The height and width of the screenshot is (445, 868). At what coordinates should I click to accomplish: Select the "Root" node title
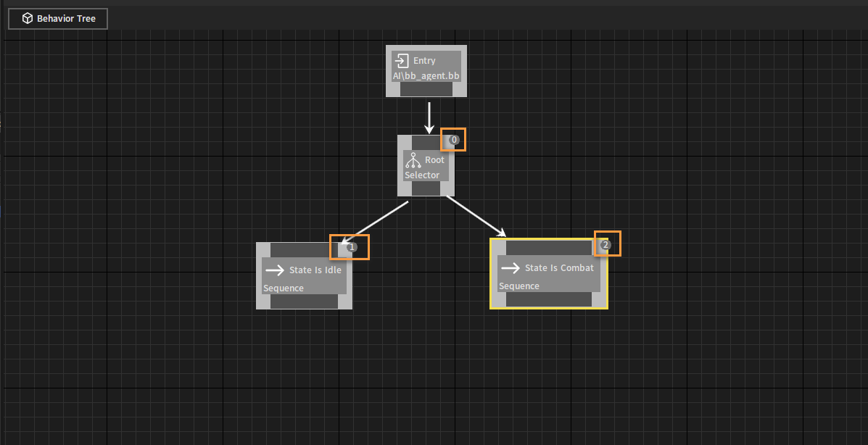tap(434, 160)
